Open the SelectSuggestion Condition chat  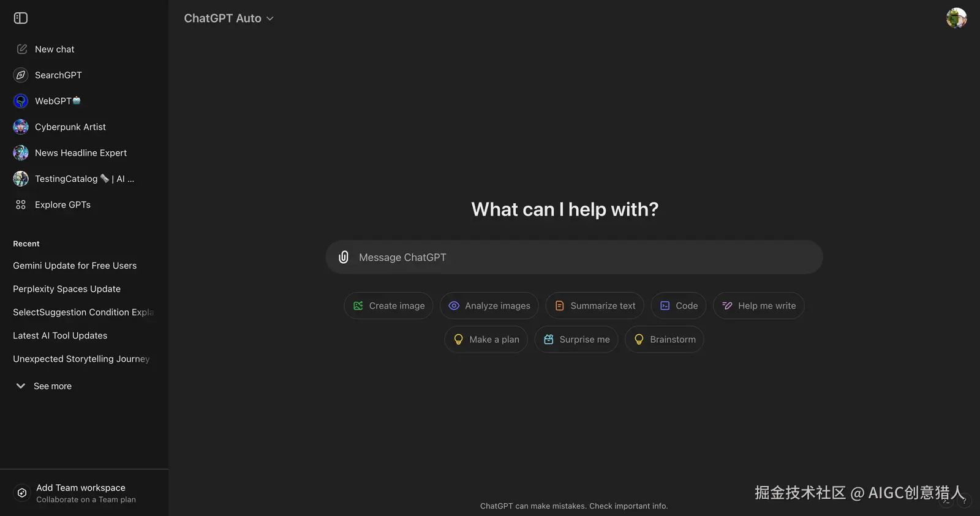coord(83,312)
